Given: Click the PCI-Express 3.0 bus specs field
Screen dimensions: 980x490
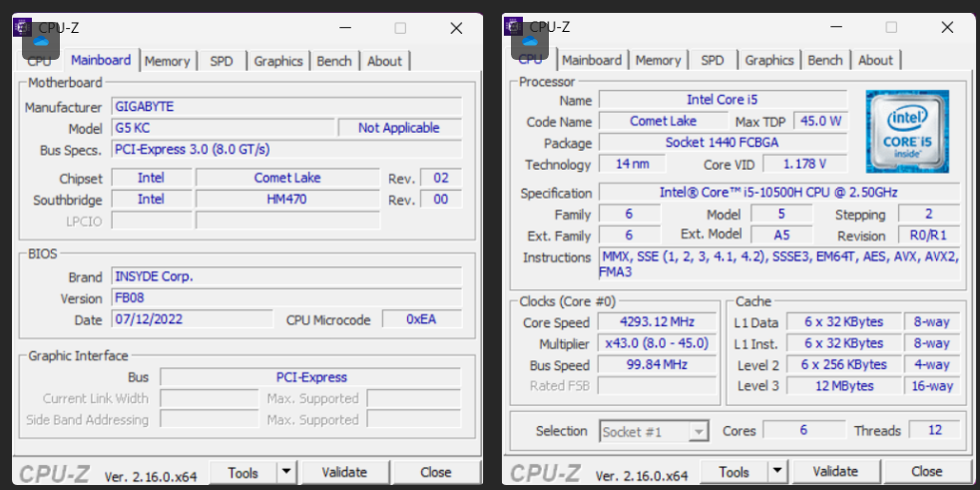Looking at the screenshot, I should point(286,150).
